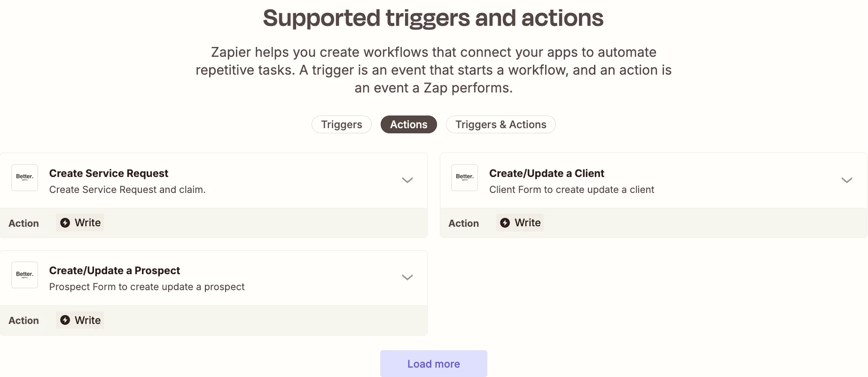Click Prospect Form to create update description

(x=147, y=287)
